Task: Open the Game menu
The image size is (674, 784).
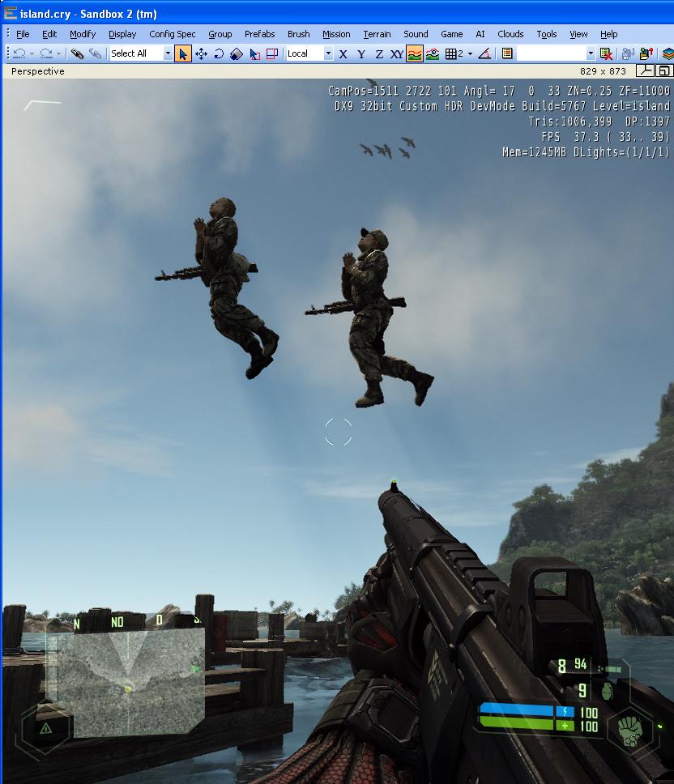Action: tap(451, 34)
